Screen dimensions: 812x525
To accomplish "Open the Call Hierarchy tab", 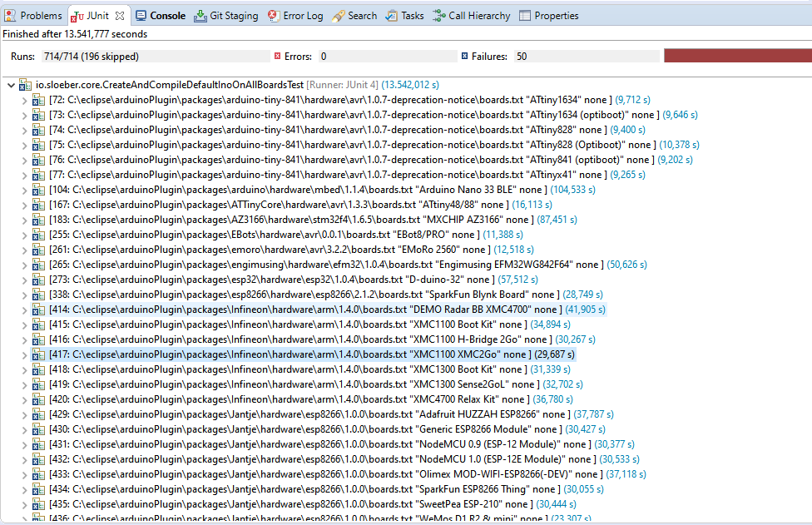I will click(x=472, y=16).
